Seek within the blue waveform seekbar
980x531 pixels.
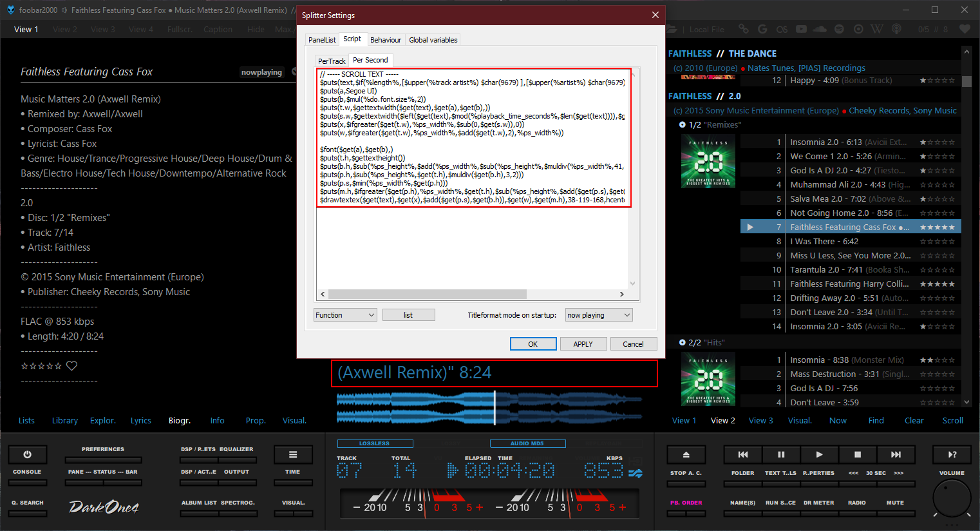[x=489, y=408]
